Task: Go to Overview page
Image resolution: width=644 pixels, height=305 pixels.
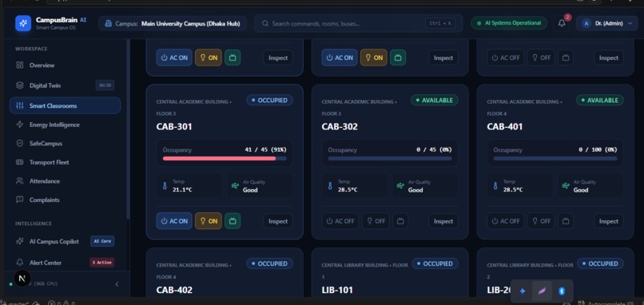Action: (x=65, y=65)
